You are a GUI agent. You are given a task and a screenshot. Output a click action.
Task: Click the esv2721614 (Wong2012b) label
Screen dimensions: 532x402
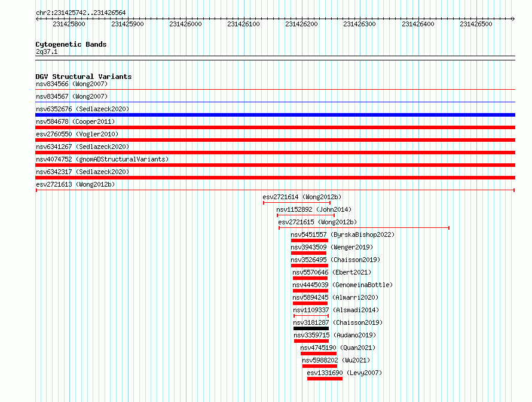[302, 197]
